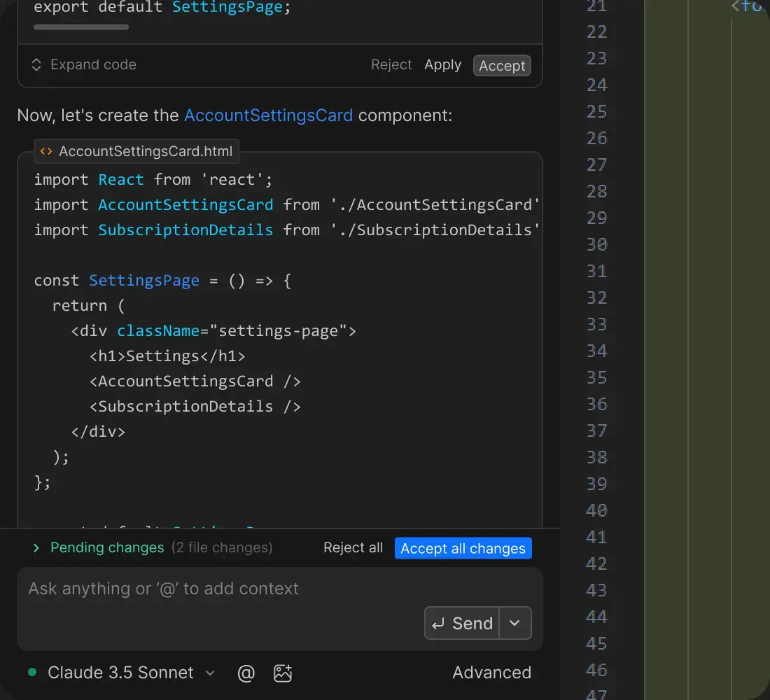Click the AccountSettingsCard.html file code icon
The width and height of the screenshot is (770, 700).
click(46, 151)
